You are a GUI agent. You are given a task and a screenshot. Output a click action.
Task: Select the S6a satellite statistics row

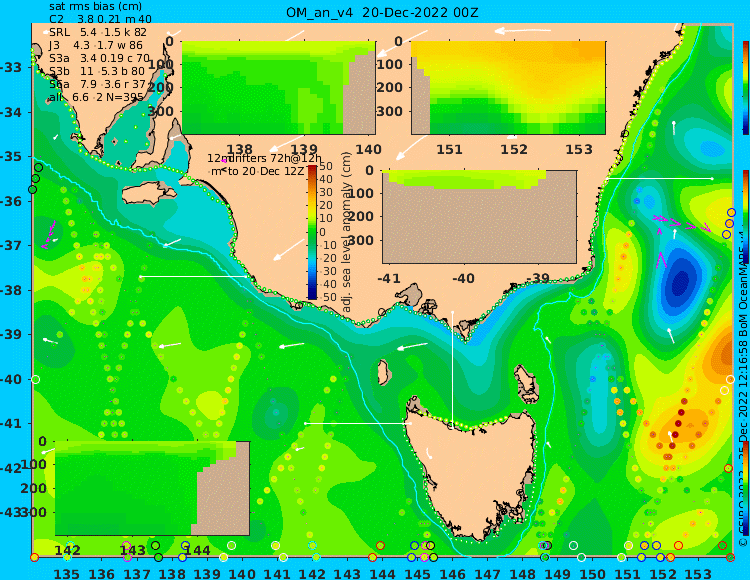pos(98,84)
